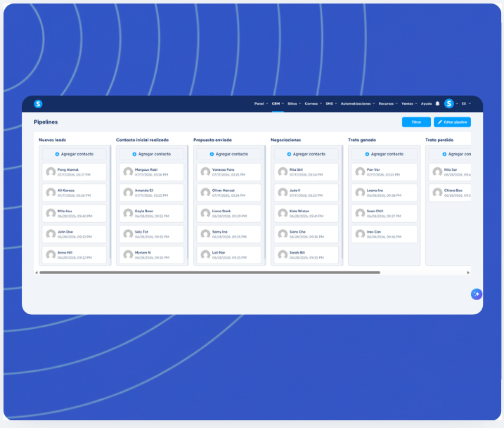Open the Panel menu

click(261, 103)
